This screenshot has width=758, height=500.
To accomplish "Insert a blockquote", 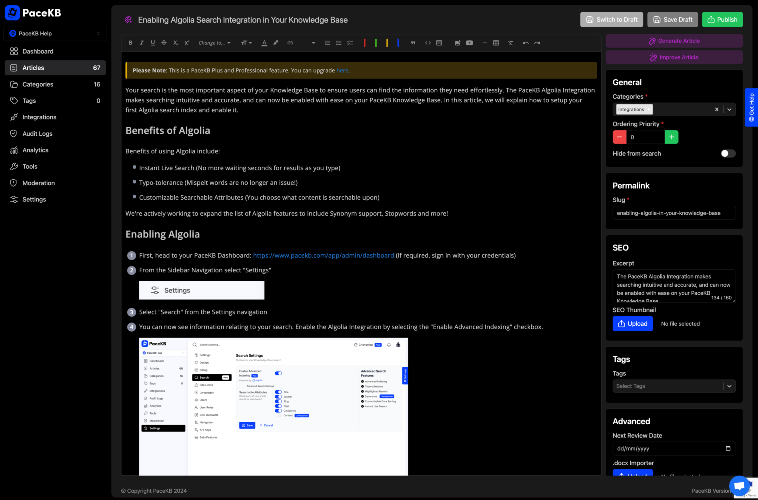I will pyautogui.click(x=413, y=43).
